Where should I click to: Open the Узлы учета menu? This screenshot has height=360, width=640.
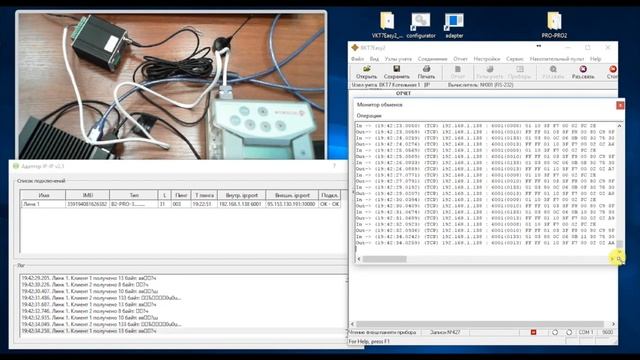(x=398, y=59)
